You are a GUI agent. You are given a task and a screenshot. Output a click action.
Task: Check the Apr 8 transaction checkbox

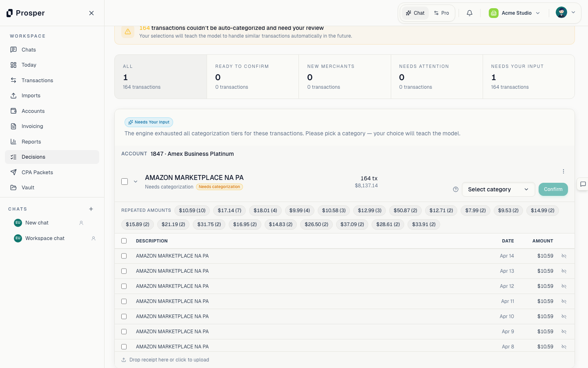[124, 347]
